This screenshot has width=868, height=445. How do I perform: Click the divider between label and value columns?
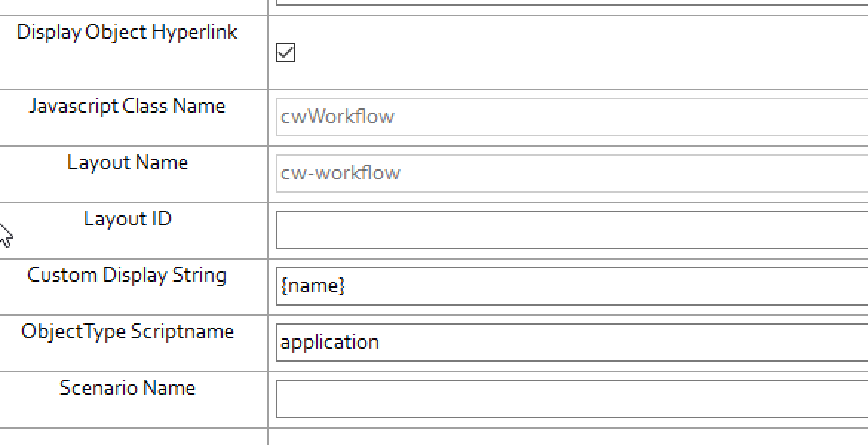(x=268, y=222)
